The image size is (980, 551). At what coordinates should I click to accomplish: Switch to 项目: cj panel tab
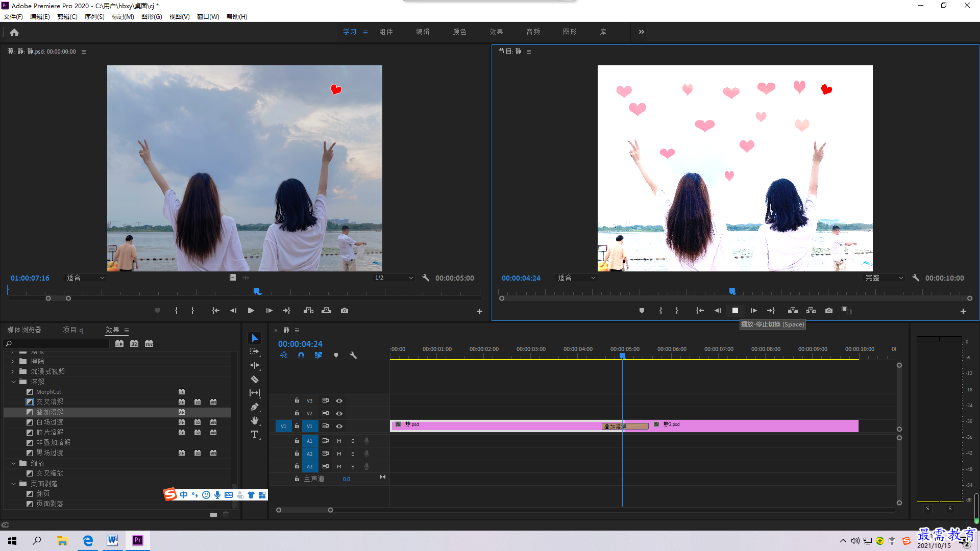(73, 330)
